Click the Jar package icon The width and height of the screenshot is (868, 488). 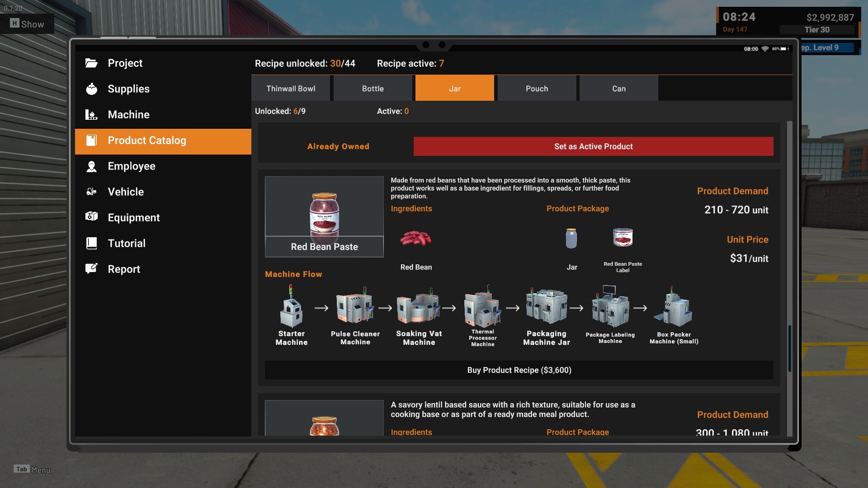[x=571, y=238]
